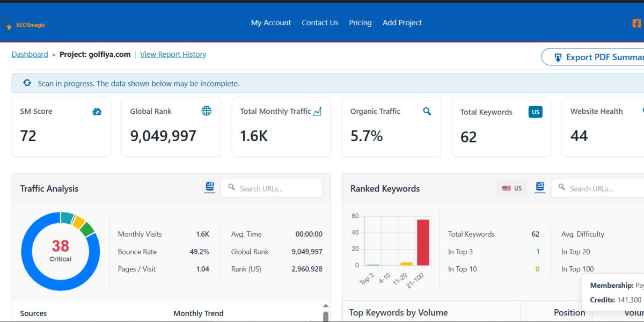Viewport: 644px width, 322px height.
Task: Click the SM Score gauge icon
Action: [x=97, y=112]
